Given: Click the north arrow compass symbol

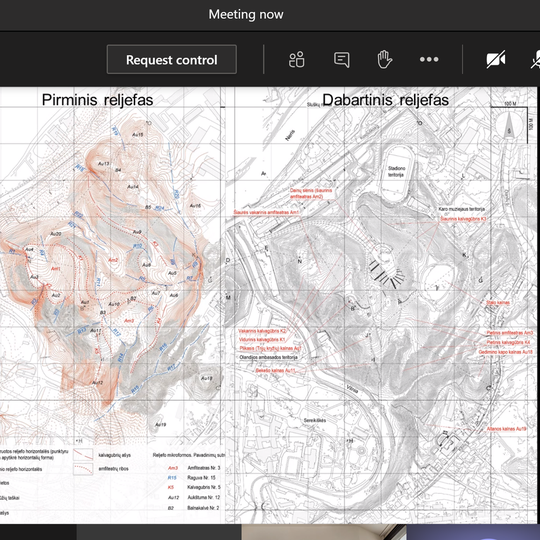Looking at the screenshot, I should click(509, 125).
